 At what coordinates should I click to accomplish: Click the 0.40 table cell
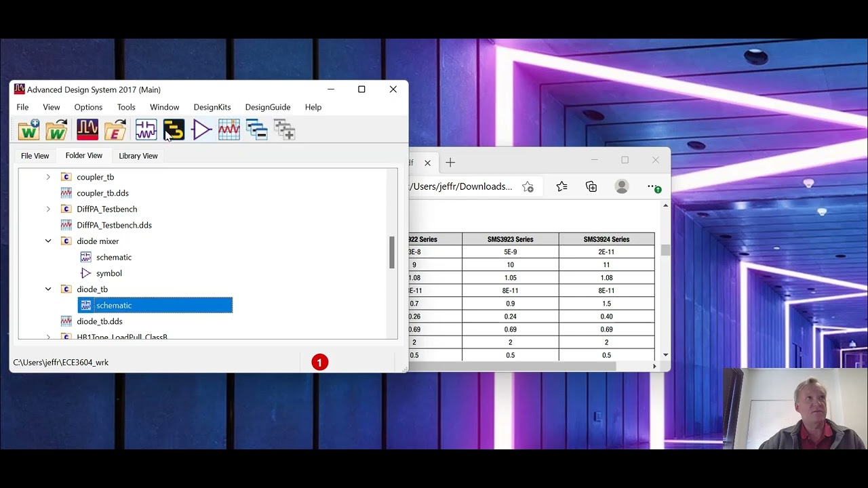point(606,317)
